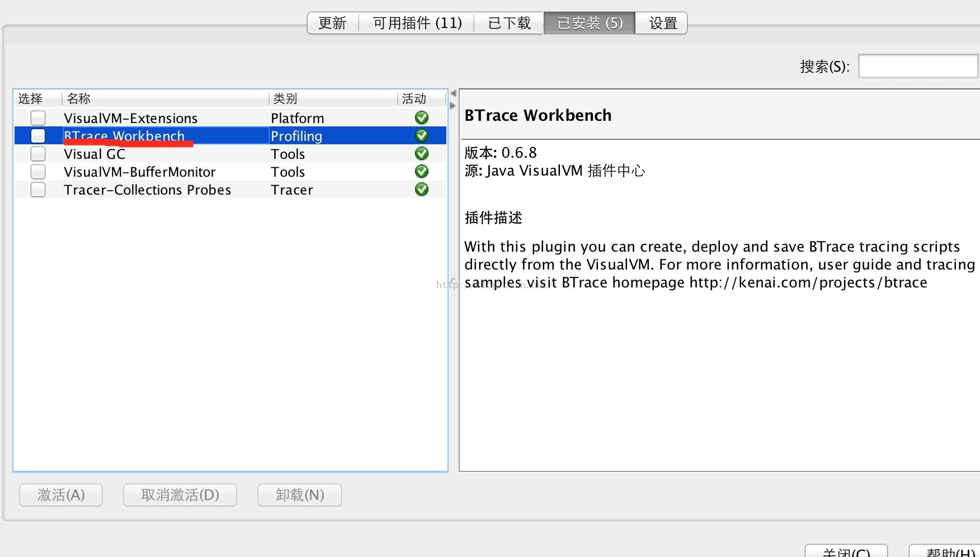Switch to the 更新 tab
The image size is (980, 557).
[333, 23]
